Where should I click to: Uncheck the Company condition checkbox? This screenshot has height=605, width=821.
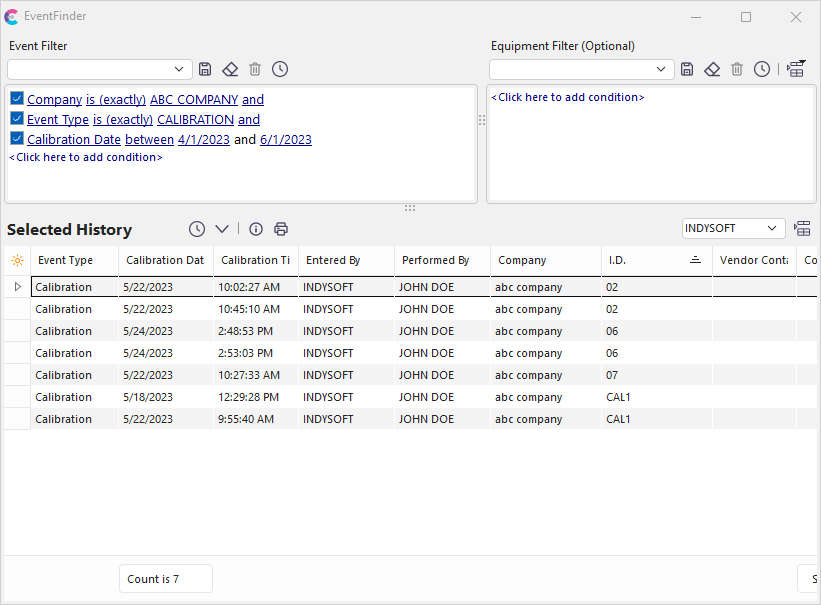click(x=17, y=99)
